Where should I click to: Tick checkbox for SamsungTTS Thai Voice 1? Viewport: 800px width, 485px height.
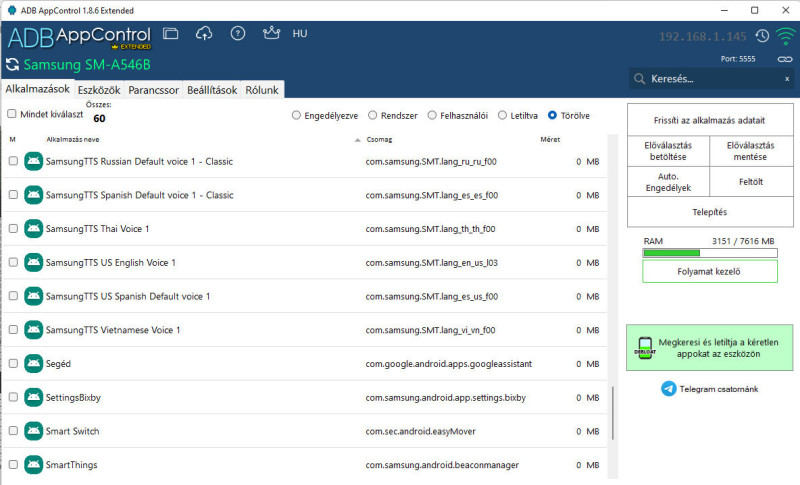pyautogui.click(x=13, y=228)
